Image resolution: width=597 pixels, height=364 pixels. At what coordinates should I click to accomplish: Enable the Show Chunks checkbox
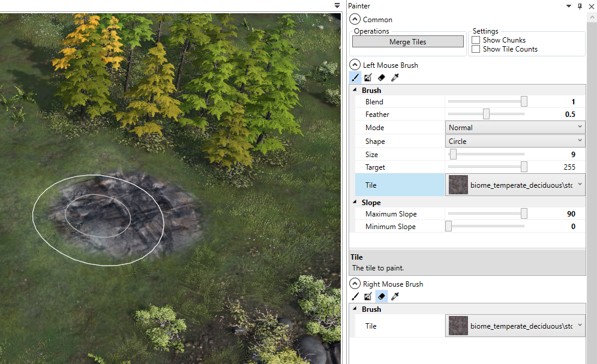click(476, 40)
